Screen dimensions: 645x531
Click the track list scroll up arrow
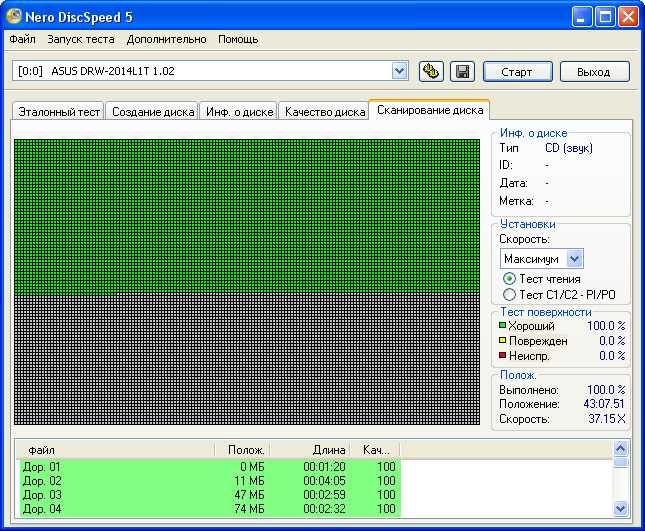pos(620,448)
